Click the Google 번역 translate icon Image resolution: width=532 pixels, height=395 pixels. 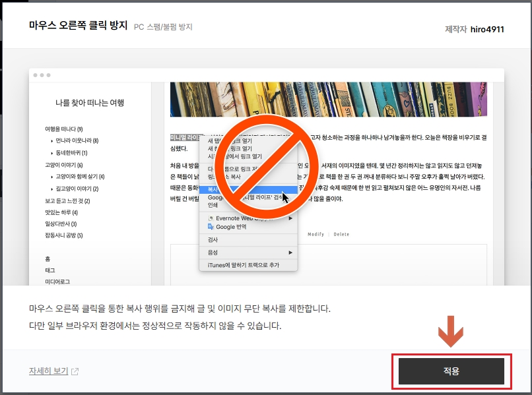[210, 228]
